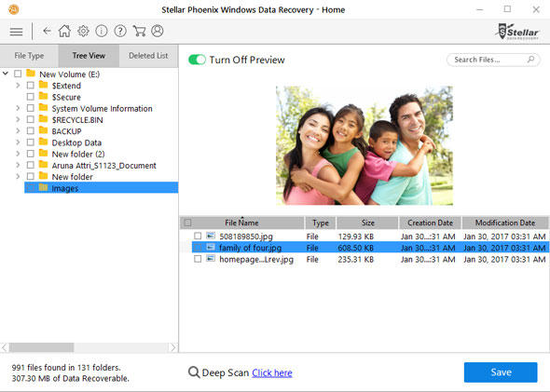Click the Deep Scan magnifier icon
This screenshot has width=550, height=392.
tap(194, 372)
